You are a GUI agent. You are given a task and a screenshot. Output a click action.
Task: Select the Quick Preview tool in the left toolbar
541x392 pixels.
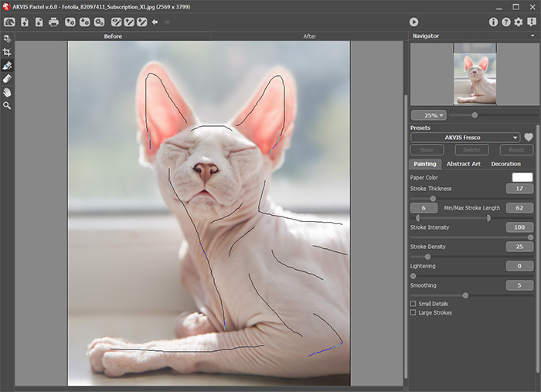pyautogui.click(x=7, y=39)
